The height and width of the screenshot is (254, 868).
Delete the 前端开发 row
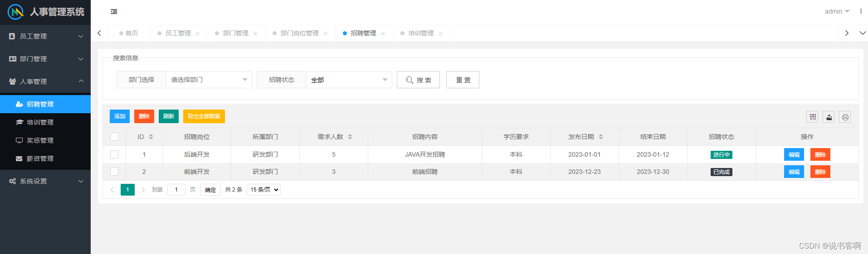[820, 172]
